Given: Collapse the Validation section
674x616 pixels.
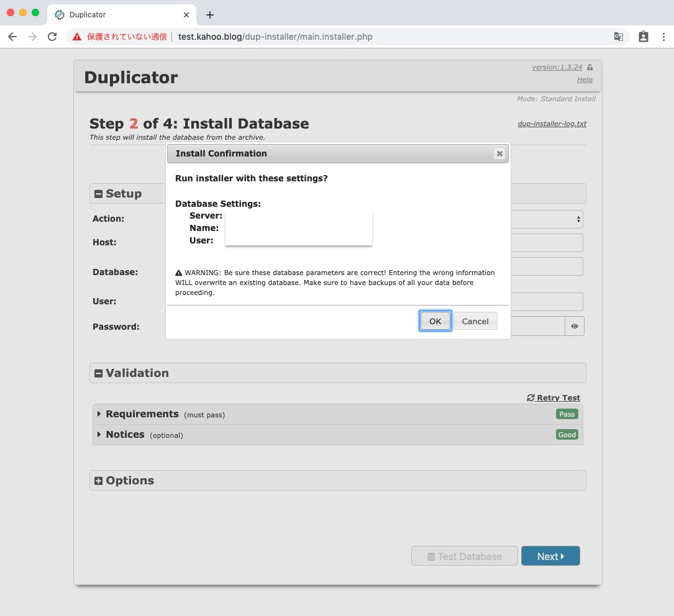Looking at the screenshot, I should pos(99,373).
